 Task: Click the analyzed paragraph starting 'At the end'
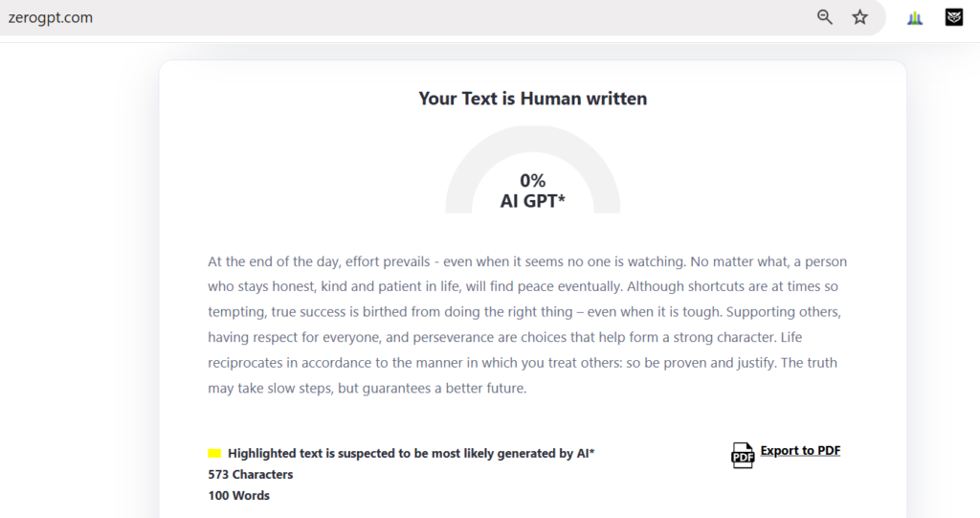coord(527,324)
